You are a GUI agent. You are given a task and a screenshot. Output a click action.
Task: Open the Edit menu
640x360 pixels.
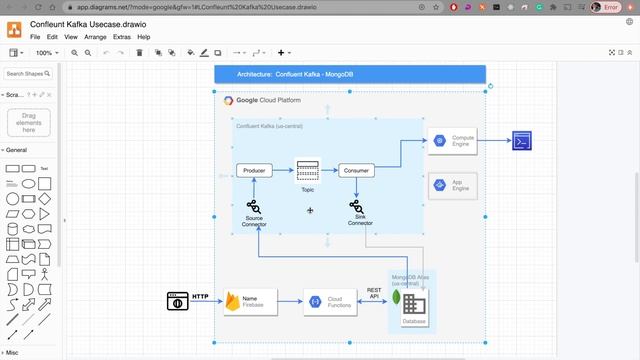(52, 37)
